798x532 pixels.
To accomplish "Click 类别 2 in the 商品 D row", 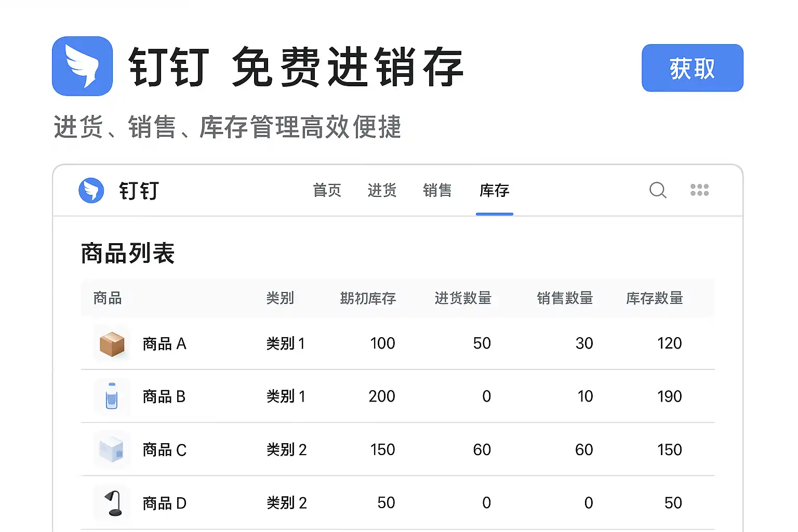I will click(x=287, y=503).
